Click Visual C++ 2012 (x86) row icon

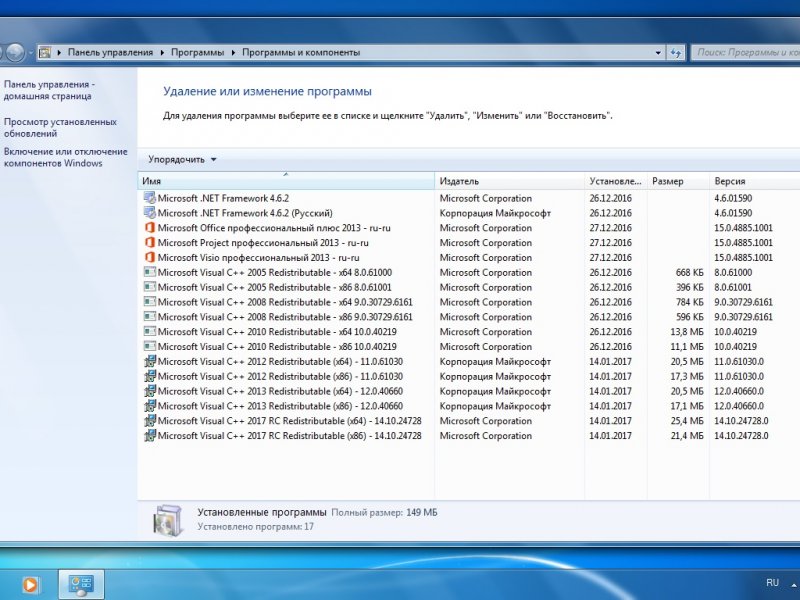[149, 376]
